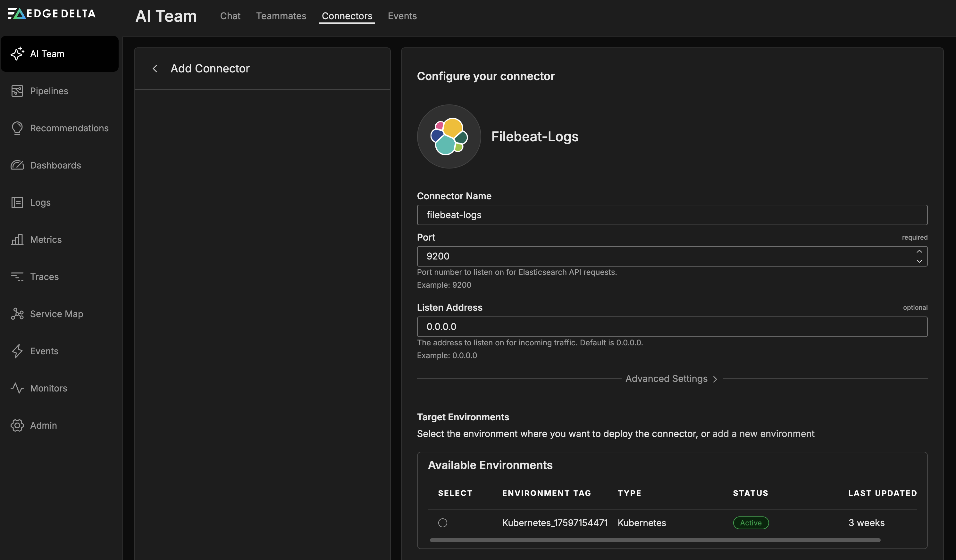Navigate to the Logs section
This screenshot has height=560, width=956.
pos(40,202)
